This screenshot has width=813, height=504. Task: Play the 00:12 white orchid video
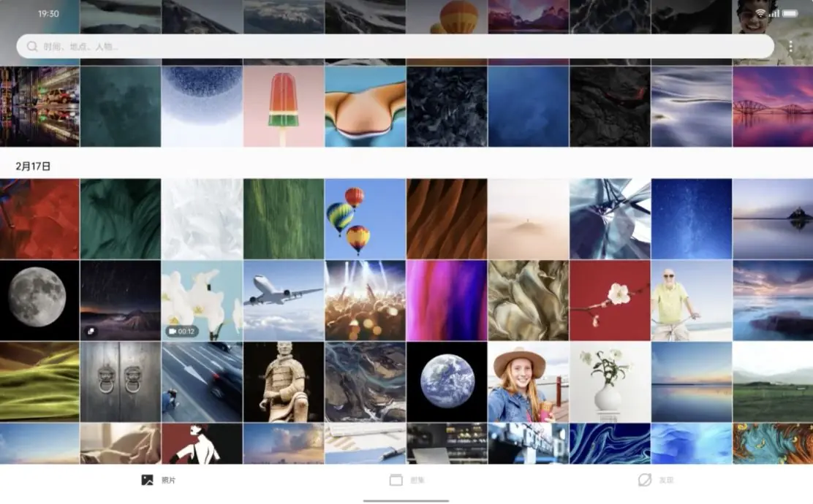202,300
